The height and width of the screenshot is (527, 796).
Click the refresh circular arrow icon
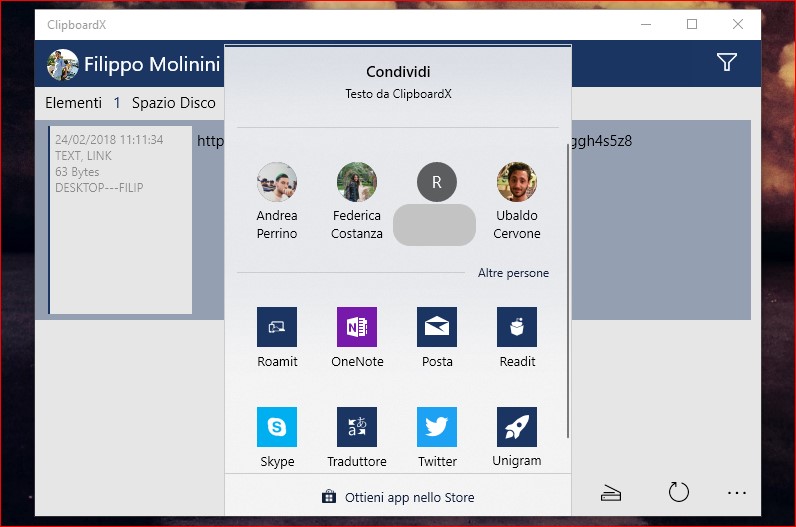click(679, 492)
